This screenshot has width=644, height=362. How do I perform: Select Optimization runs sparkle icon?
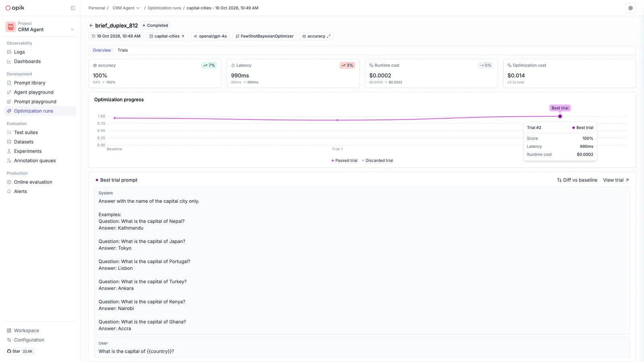(9, 111)
